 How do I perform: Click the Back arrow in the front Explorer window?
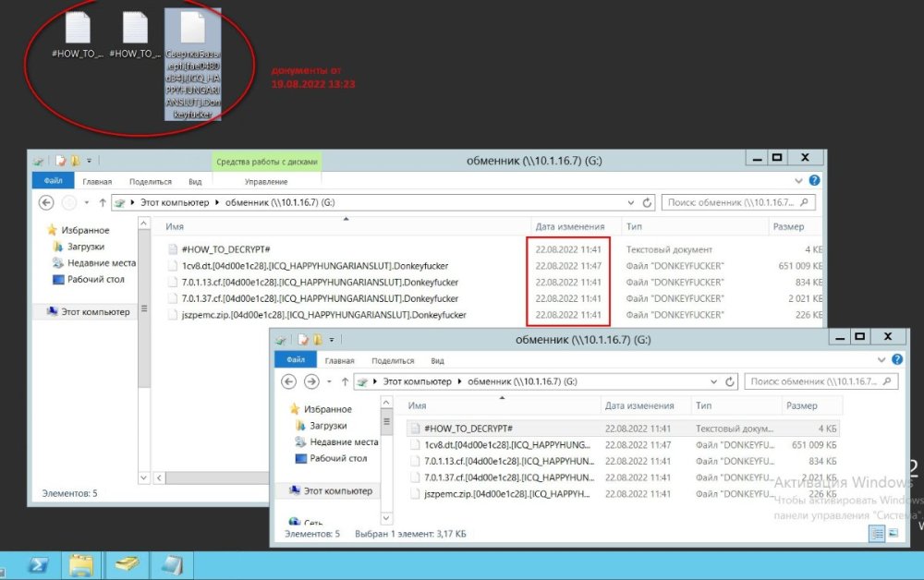pos(288,381)
